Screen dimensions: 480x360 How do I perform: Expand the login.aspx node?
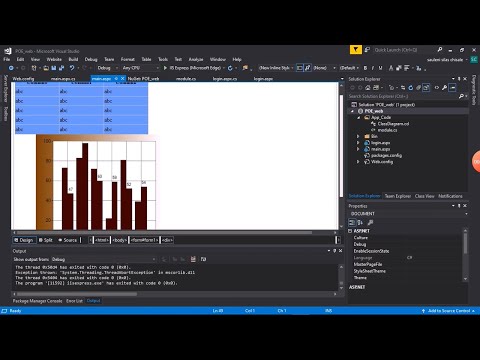358,143
